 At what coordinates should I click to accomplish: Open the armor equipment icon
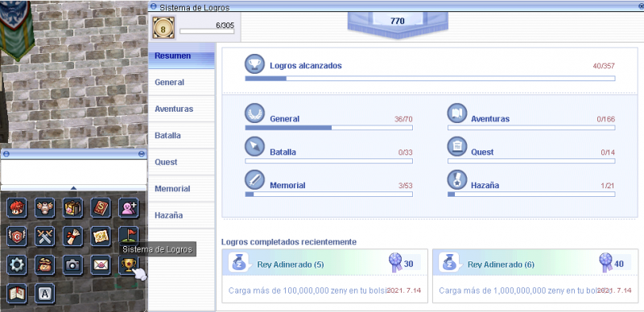coord(45,207)
